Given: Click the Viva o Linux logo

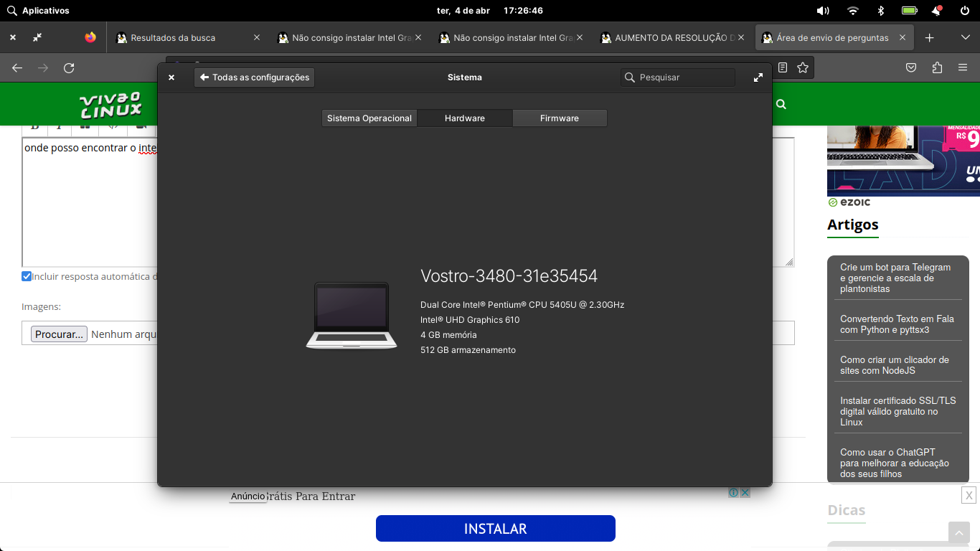Looking at the screenshot, I should pyautogui.click(x=110, y=105).
